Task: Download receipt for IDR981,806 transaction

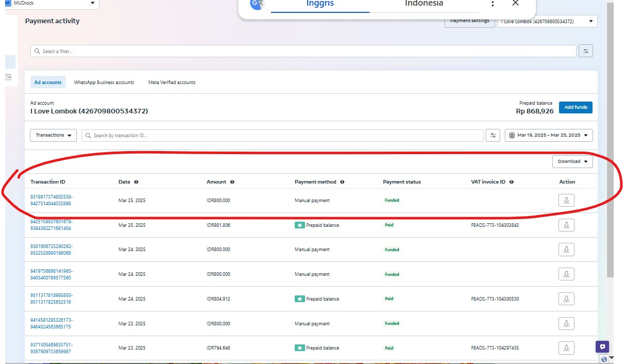Action: pos(566,225)
